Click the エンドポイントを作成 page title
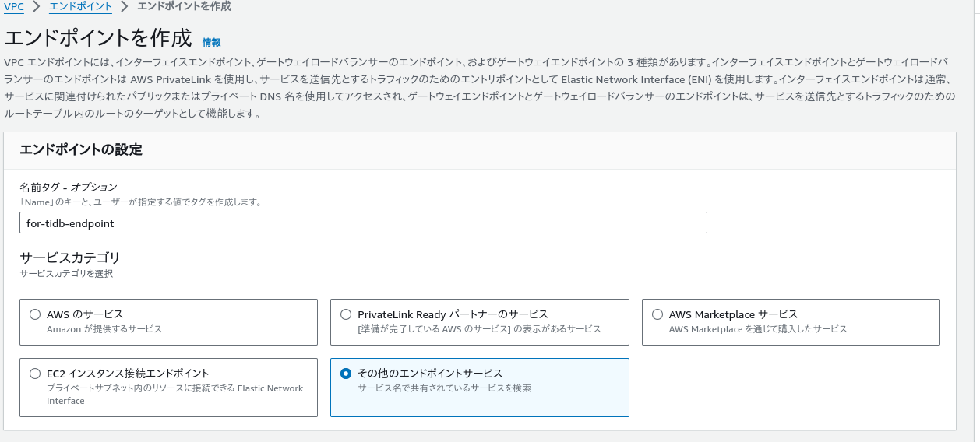Viewport: 980px width, 442px height. point(98,37)
